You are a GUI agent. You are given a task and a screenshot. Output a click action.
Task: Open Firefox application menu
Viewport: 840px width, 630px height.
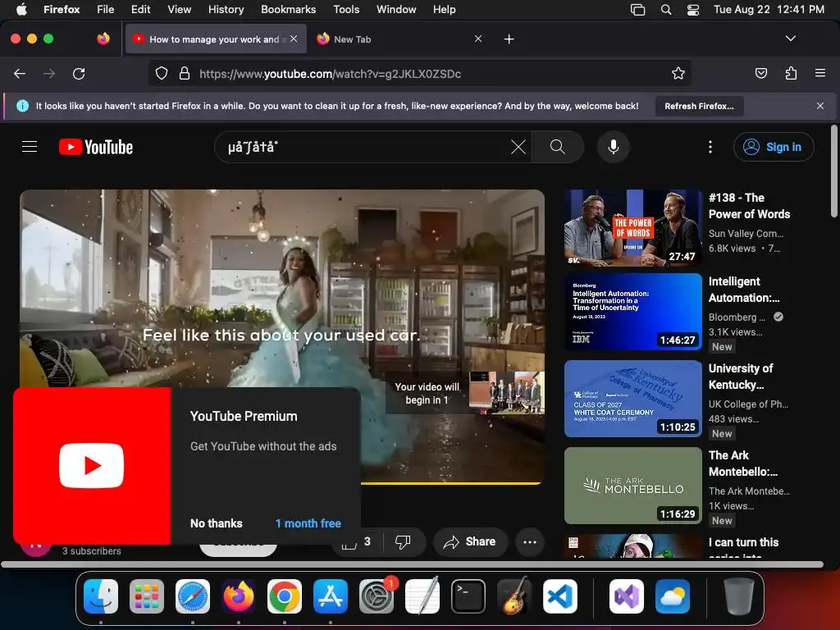coord(819,73)
